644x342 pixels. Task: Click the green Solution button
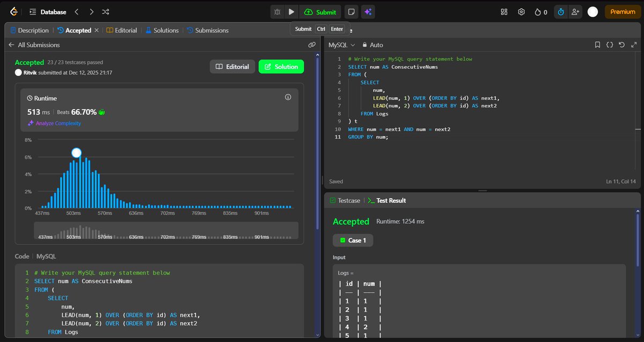pos(281,67)
